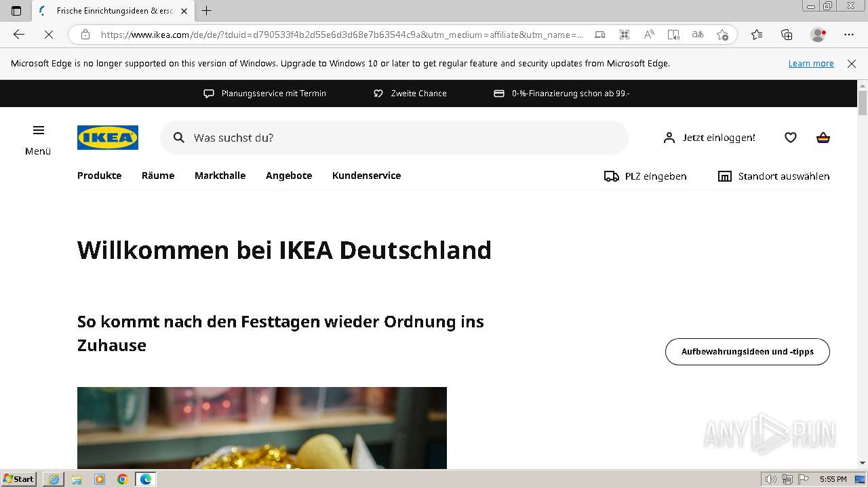Open the Räume menu
The image size is (868, 488).
coord(158,176)
